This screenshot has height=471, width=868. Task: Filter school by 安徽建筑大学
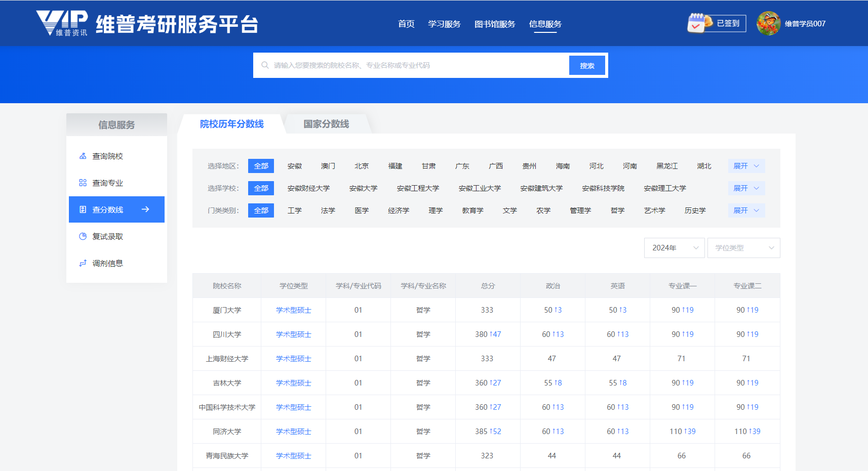coord(541,188)
